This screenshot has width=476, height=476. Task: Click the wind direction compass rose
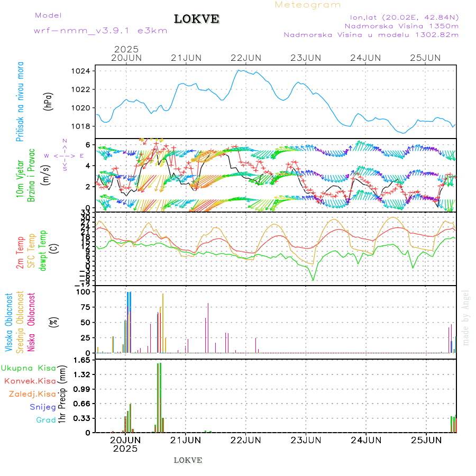pos(65,155)
